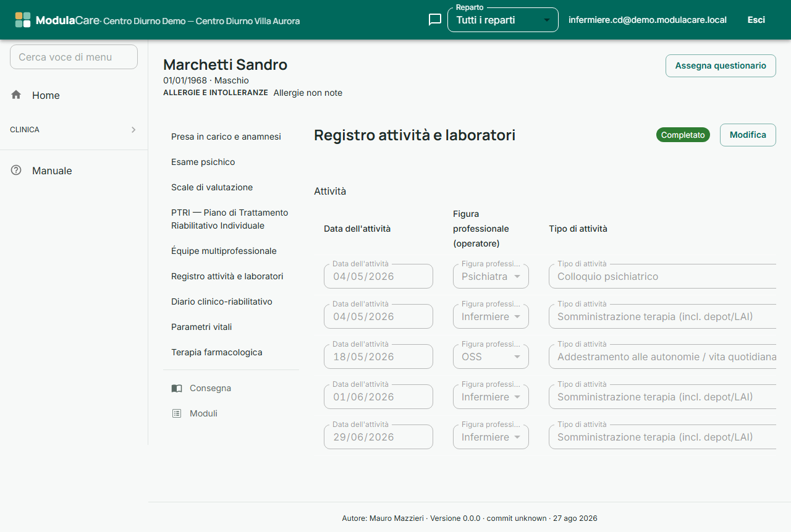Open the chat messages icon
The width and height of the screenshot is (791, 532).
coord(435,20)
